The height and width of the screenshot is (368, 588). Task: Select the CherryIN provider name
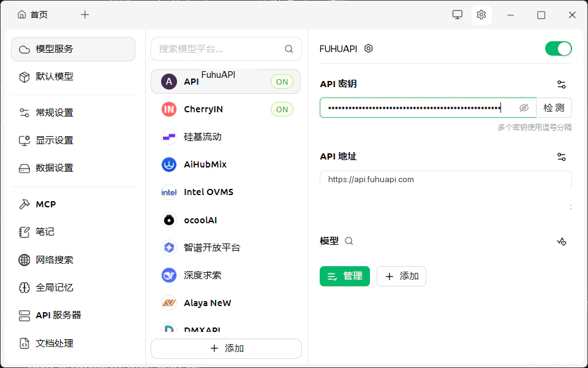tap(203, 109)
